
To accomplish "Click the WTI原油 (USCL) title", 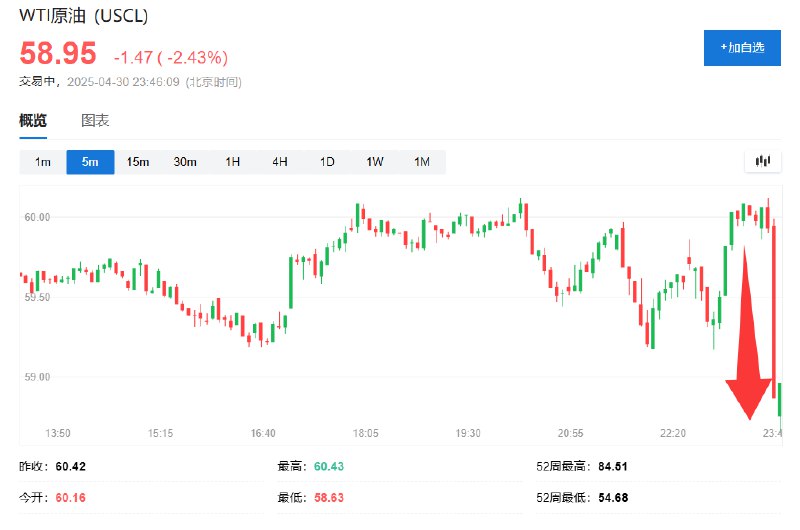I will (x=84, y=15).
